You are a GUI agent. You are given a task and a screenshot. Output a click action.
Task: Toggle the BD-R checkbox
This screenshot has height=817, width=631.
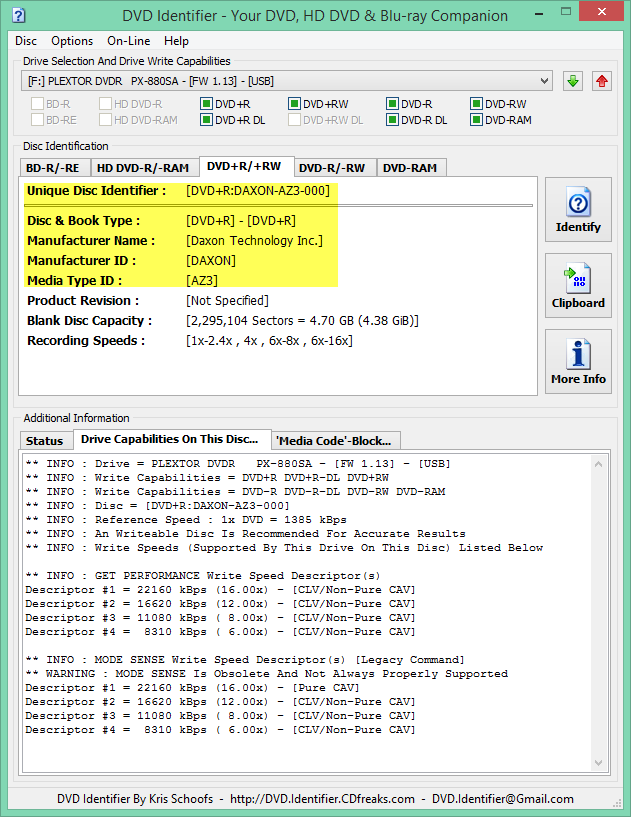coord(37,104)
